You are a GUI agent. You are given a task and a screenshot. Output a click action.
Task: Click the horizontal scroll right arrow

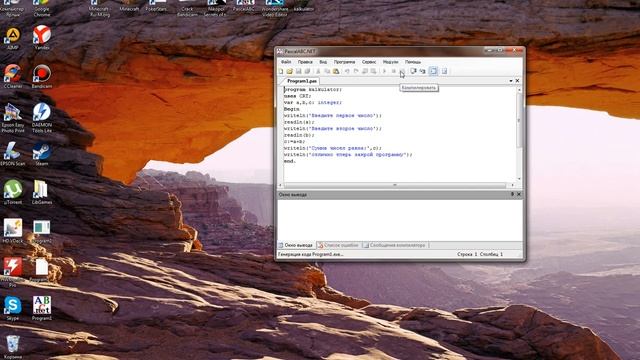[513, 185]
